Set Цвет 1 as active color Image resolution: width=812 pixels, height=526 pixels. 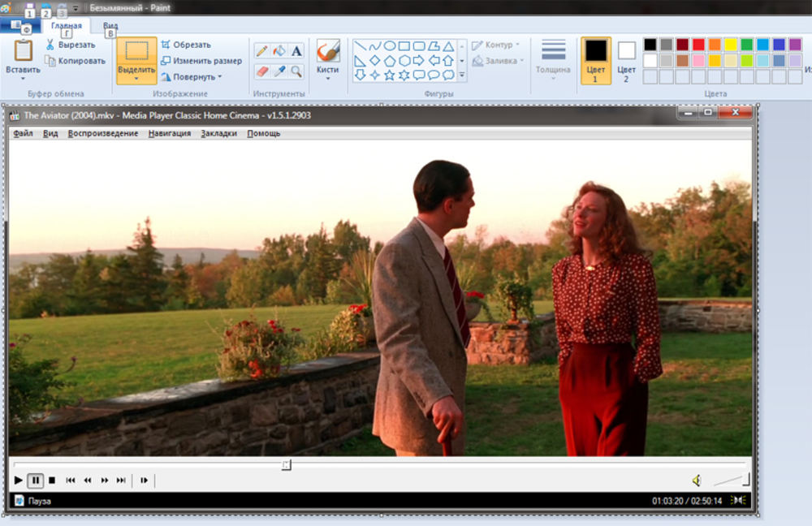[x=595, y=60]
